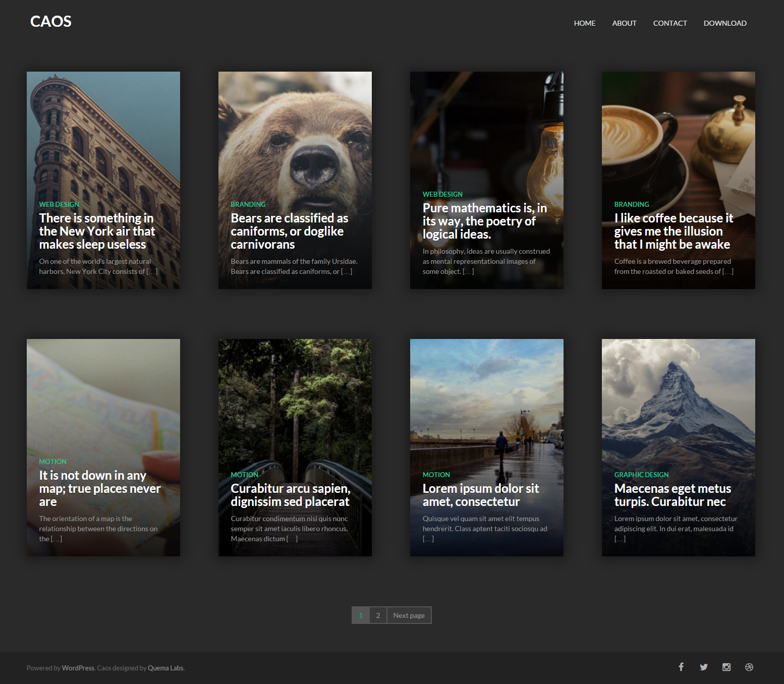784x684 pixels.
Task: Open the bear article title
Action: (289, 231)
